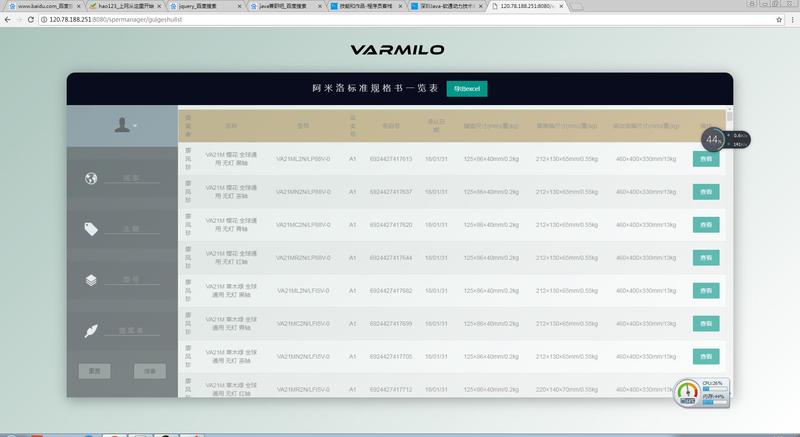Focus the input field beside the tag icon

click(x=132, y=229)
